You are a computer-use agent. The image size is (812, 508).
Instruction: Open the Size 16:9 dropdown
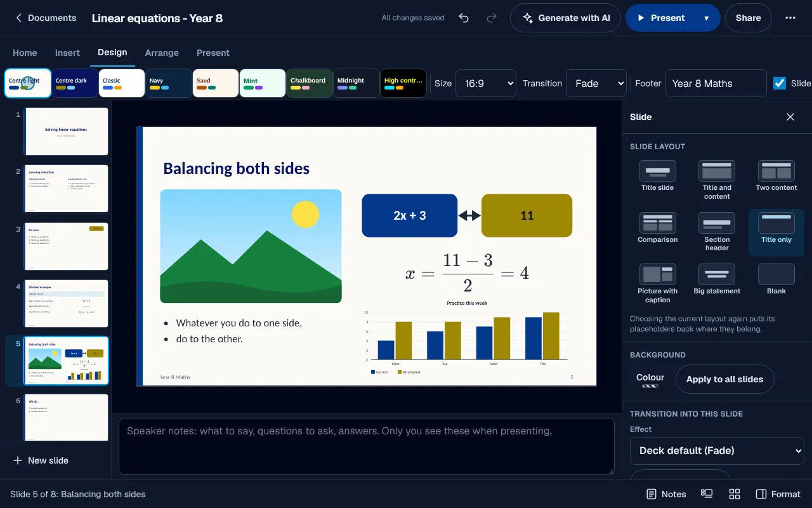486,83
